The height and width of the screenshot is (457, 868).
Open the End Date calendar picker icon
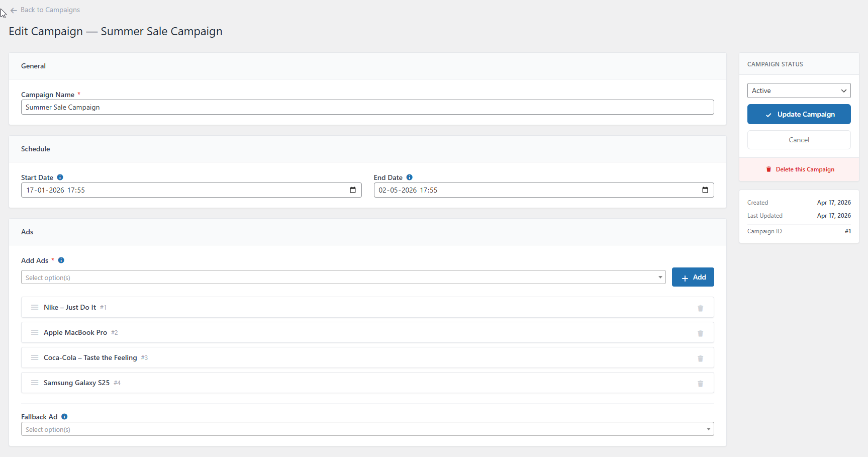(705, 190)
